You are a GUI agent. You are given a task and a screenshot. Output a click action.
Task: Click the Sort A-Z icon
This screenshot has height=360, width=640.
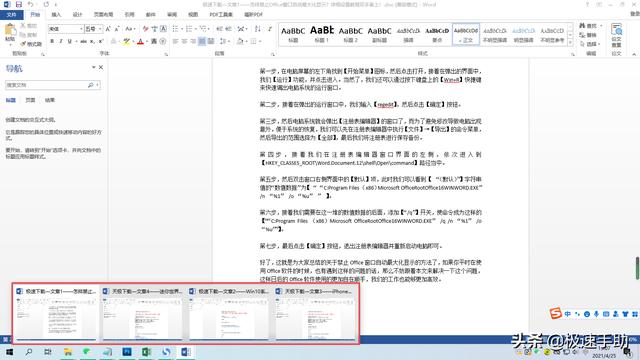258,29
